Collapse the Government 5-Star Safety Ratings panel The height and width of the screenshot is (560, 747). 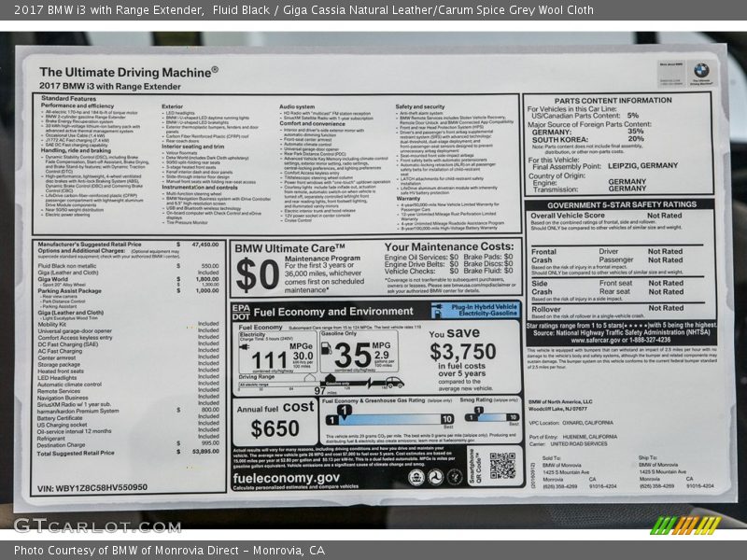point(623,205)
